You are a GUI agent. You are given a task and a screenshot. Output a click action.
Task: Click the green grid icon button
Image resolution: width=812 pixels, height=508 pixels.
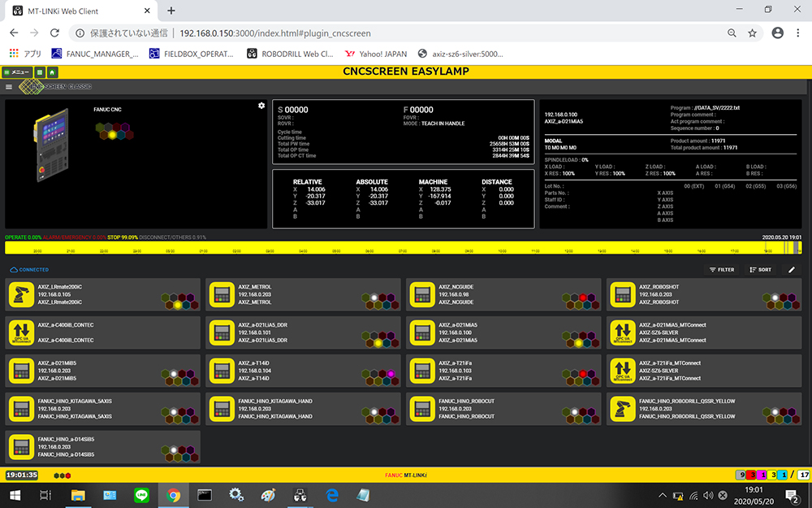pyautogui.click(x=40, y=72)
